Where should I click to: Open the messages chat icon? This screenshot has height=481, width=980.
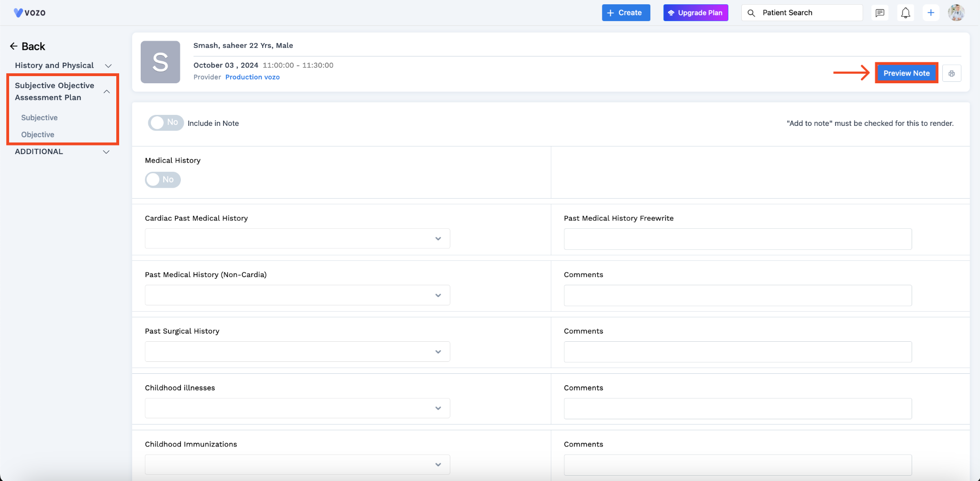point(880,13)
